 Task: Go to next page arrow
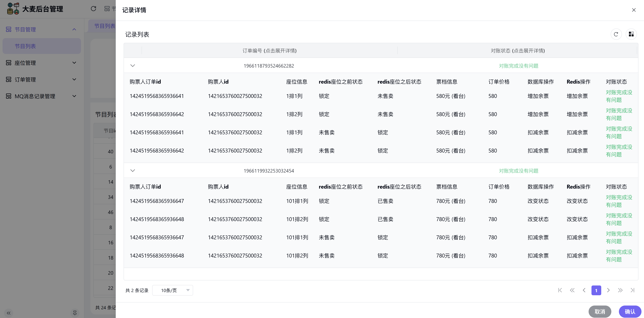608,290
